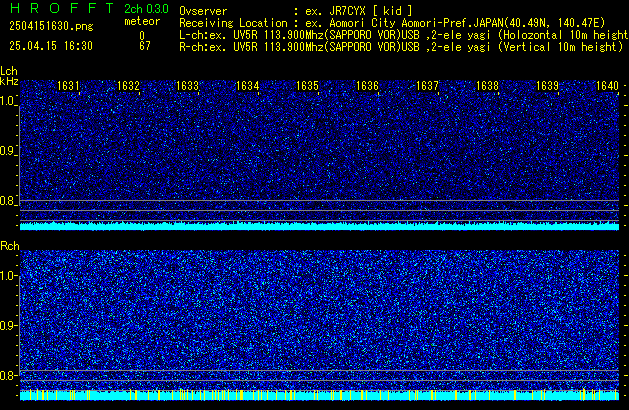The height and width of the screenshot is (410, 629).
Task: Click the Rch channel label
Action: (10, 246)
